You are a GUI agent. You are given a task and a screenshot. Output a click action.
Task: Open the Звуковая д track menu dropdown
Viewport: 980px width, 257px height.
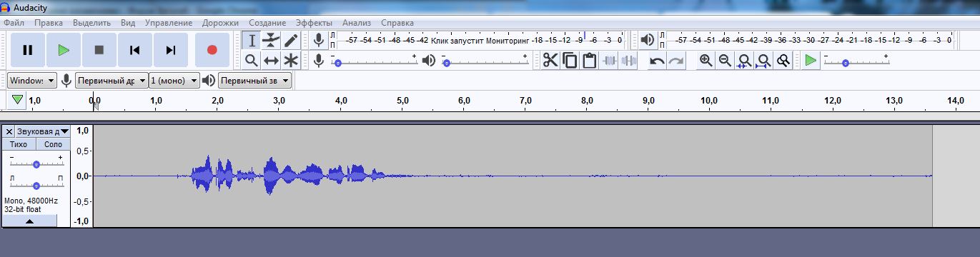click(x=43, y=131)
